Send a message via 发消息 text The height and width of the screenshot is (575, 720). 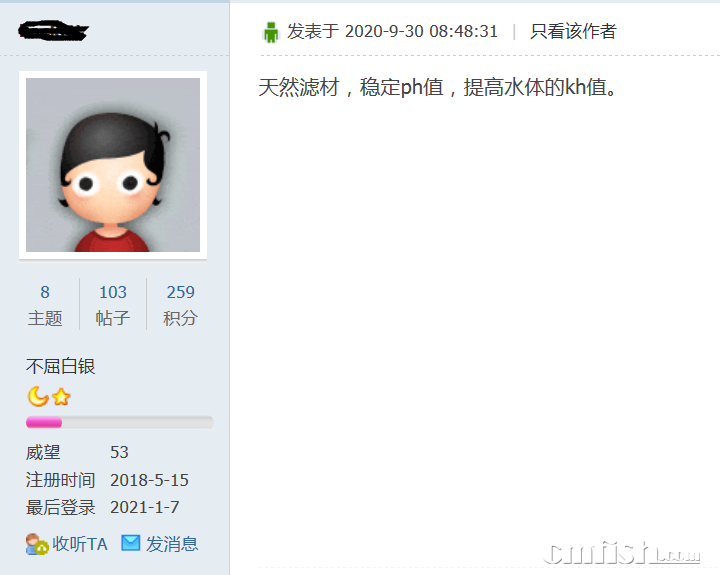coord(172,544)
